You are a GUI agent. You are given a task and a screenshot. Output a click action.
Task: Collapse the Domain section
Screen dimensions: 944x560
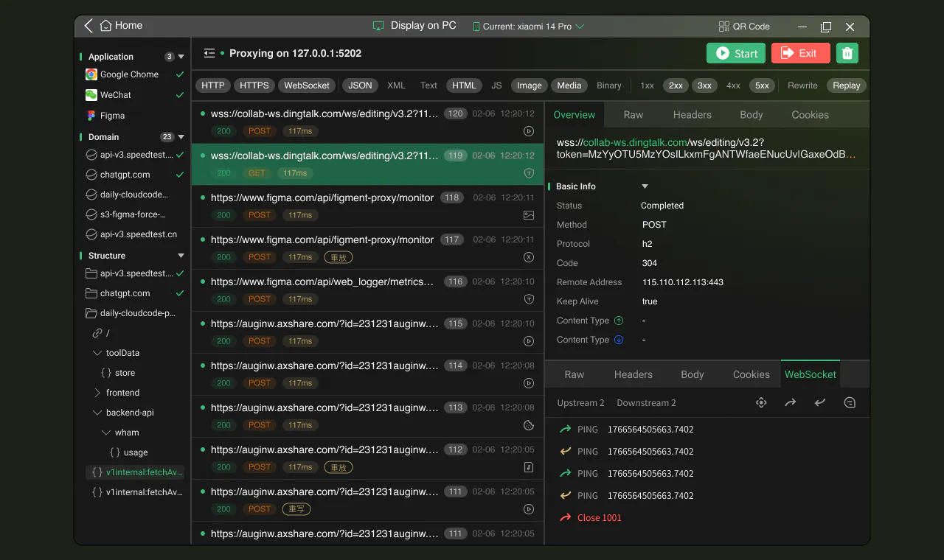point(181,137)
